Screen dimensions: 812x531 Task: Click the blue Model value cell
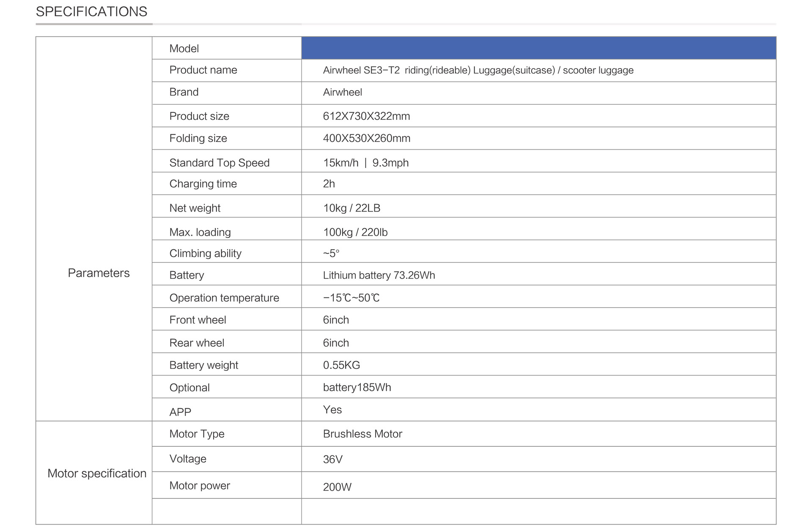539,48
